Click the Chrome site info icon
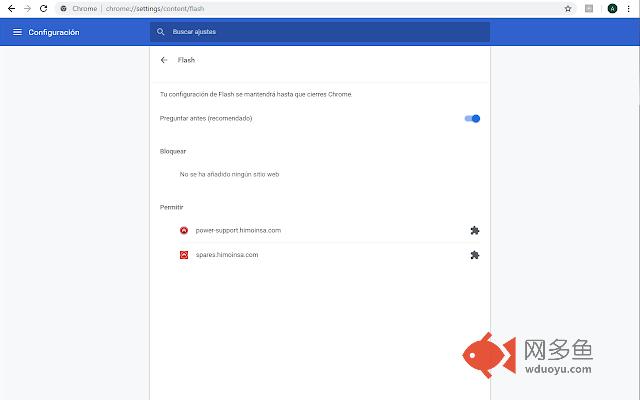640x400 pixels. (64, 9)
